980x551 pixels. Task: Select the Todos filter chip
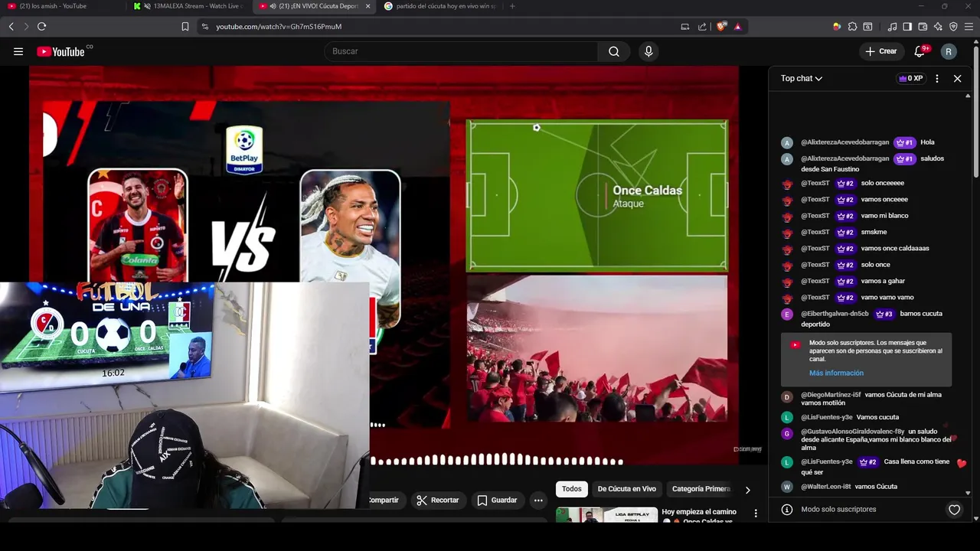click(x=572, y=489)
